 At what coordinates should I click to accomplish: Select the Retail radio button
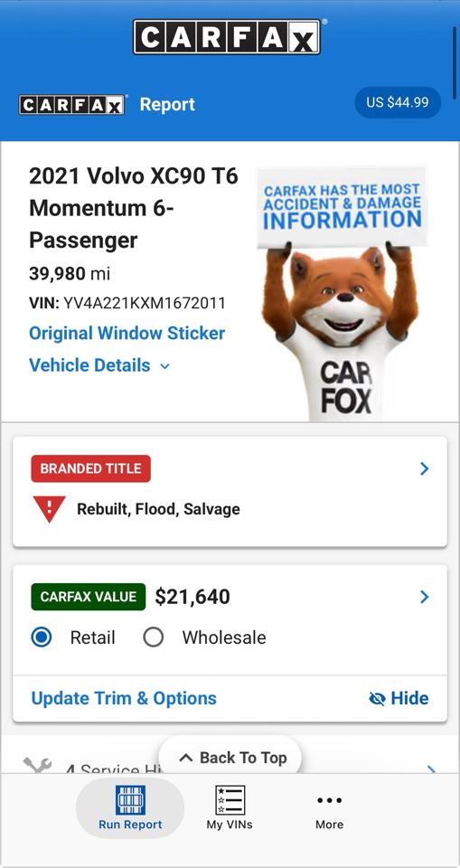[x=42, y=637]
